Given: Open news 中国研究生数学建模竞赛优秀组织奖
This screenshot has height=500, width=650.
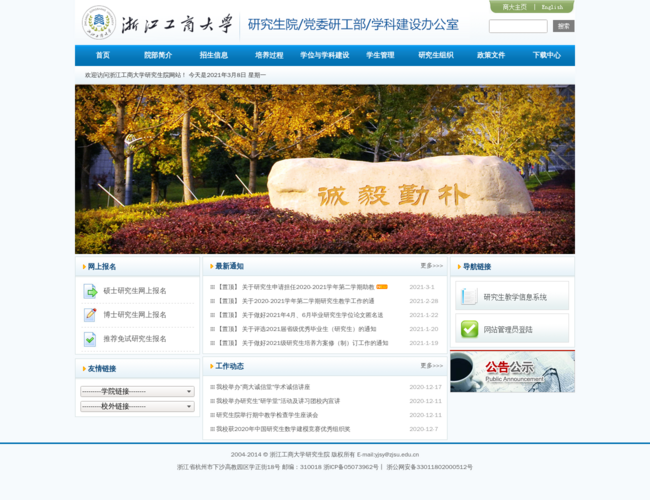Looking at the screenshot, I should (283, 429).
